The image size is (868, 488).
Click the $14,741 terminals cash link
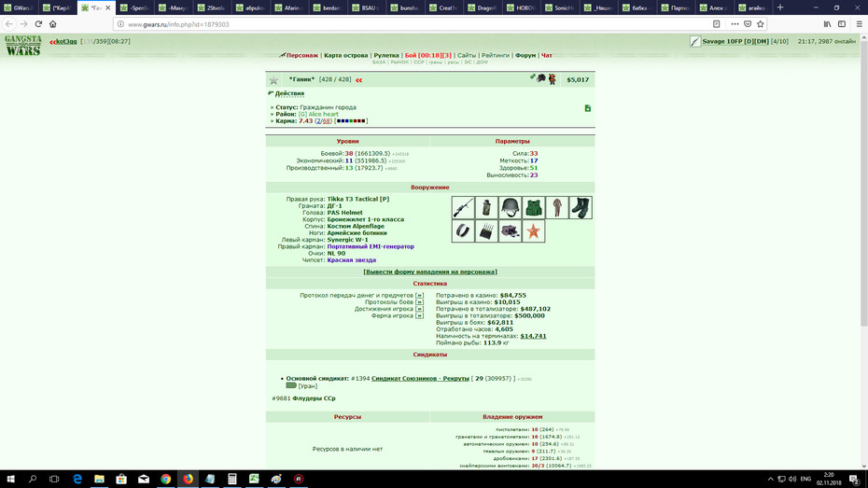click(533, 336)
